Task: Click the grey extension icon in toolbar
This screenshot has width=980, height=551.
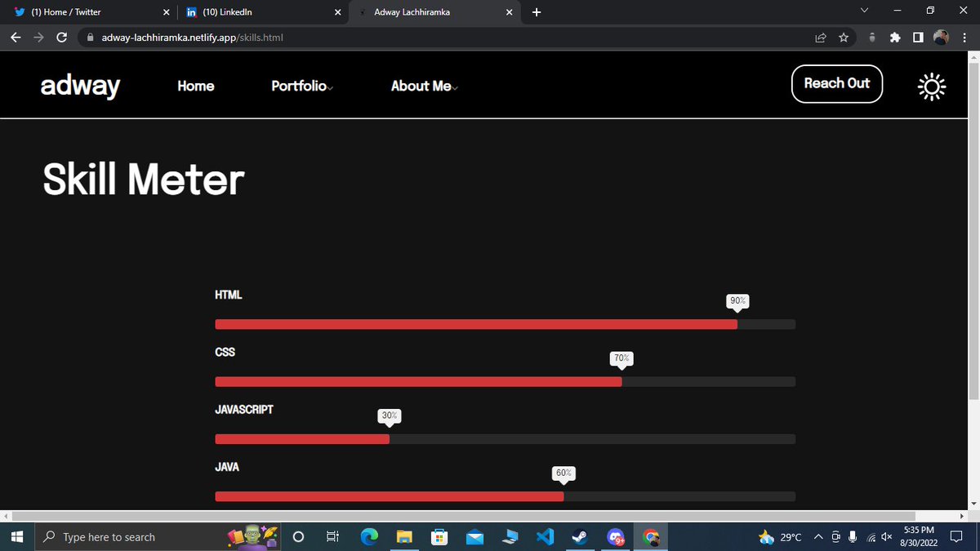Action: coord(872,38)
